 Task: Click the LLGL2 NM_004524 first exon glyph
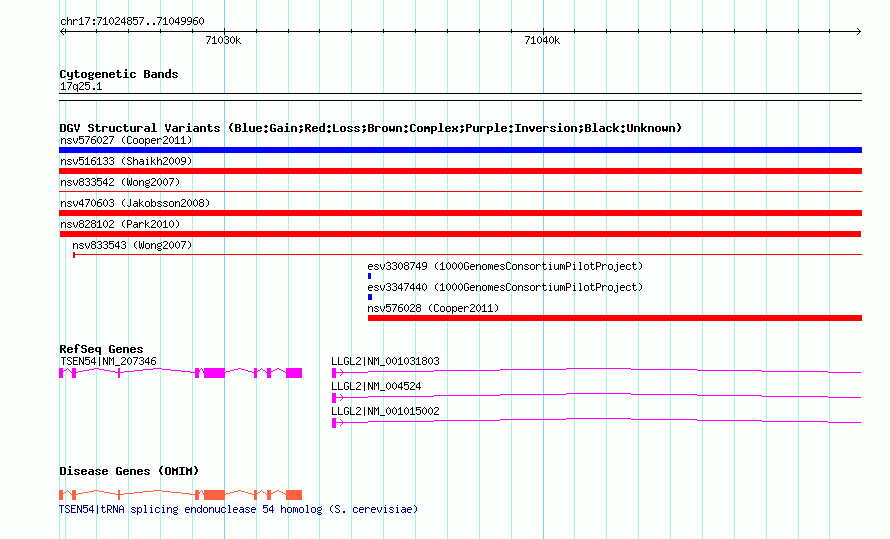click(x=334, y=398)
